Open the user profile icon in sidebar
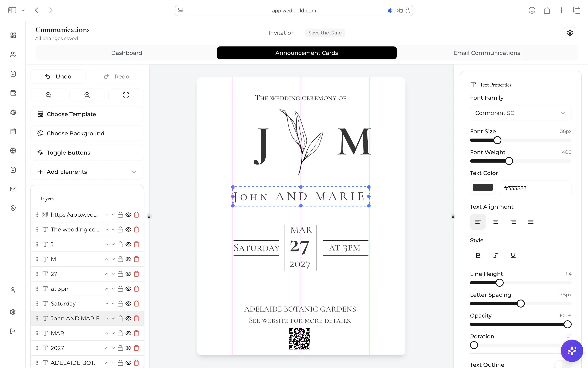 13,290
